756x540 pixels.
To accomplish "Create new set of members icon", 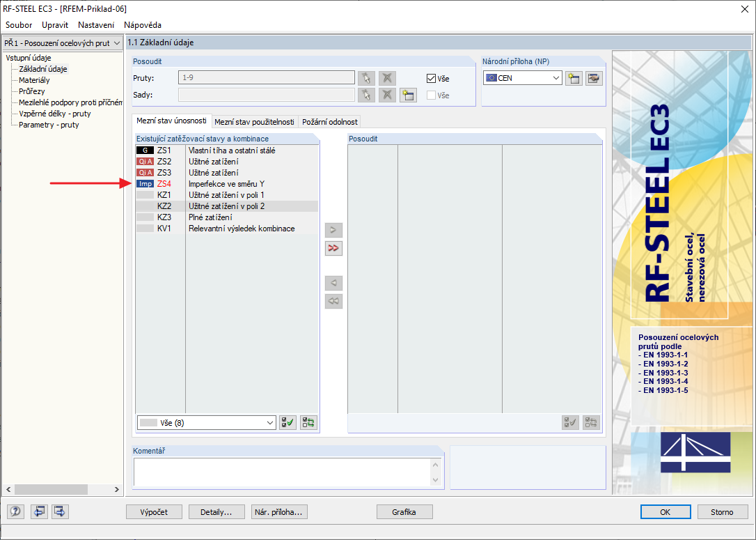I will point(408,95).
